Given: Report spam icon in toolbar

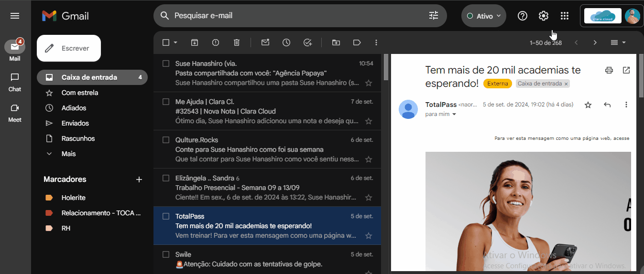Looking at the screenshot, I should click(x=216, y=42).
